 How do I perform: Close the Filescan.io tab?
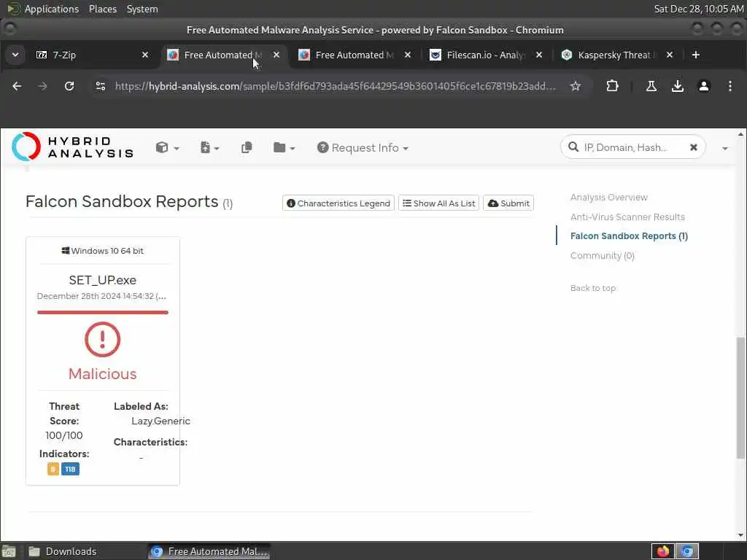coord(539,55)
